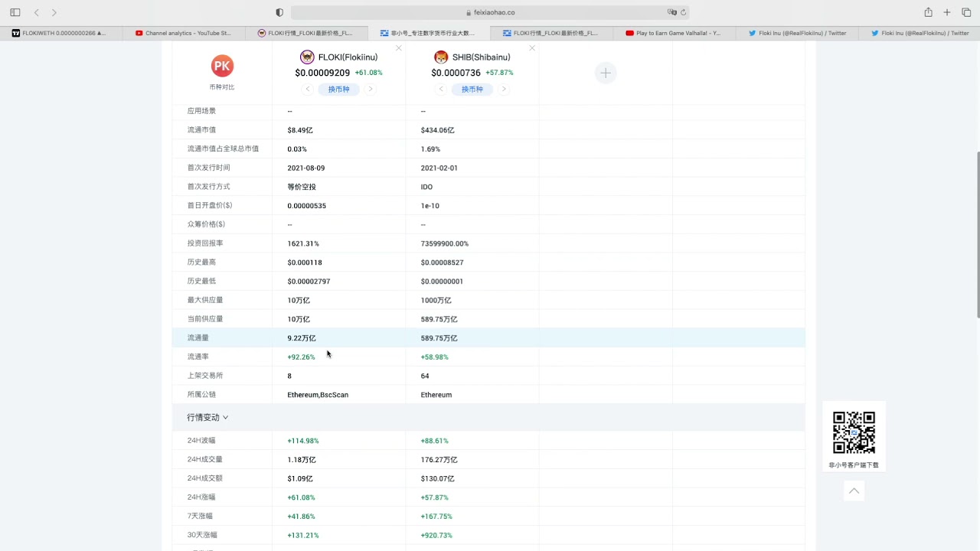Click the orange PK comparison icon
This screenshot has height=551, width=980.
(222, 66)
